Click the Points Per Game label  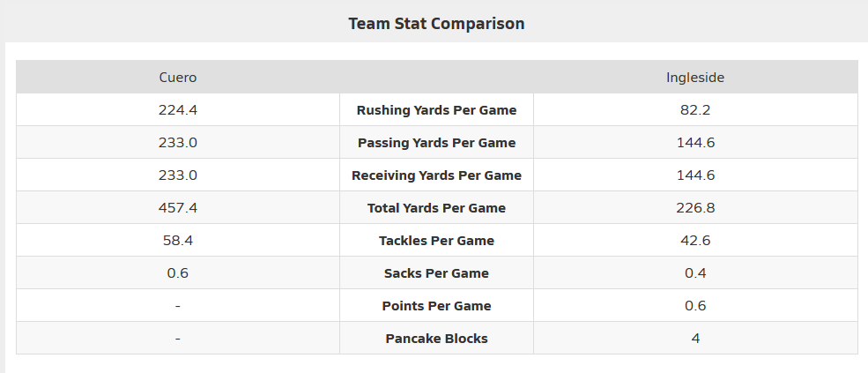(436, 306)
